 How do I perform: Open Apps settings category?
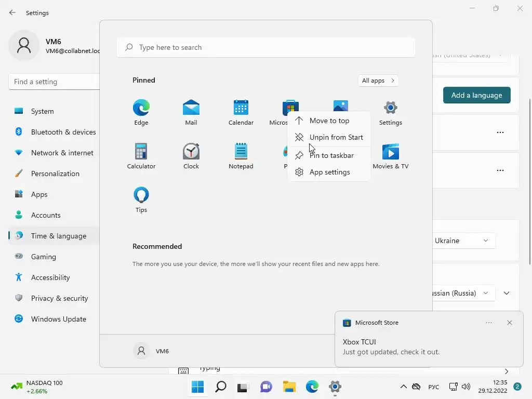[x=54, y=194]
